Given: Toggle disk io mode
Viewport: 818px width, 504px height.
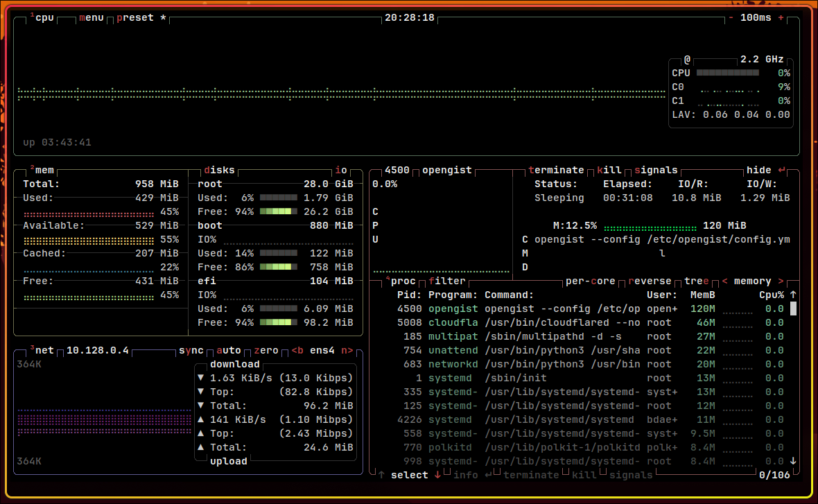Looking at the screenshot, I should (x=341, y=170).
